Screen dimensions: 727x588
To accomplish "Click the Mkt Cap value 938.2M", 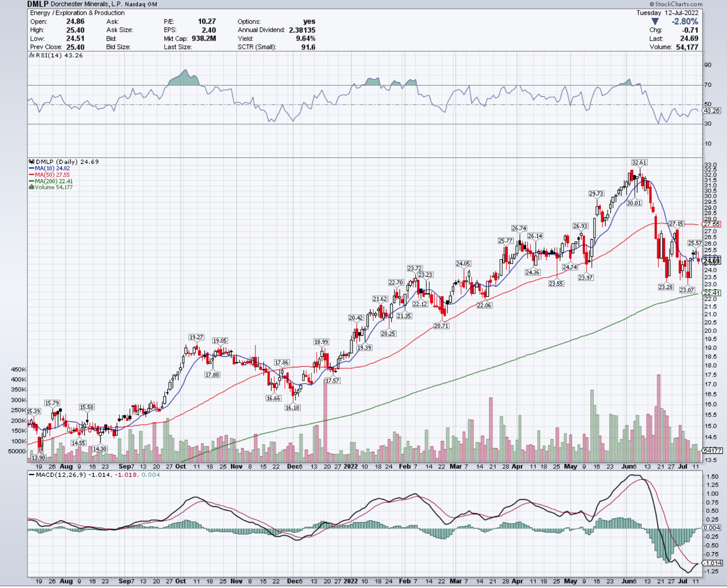I will click(204, 38).
